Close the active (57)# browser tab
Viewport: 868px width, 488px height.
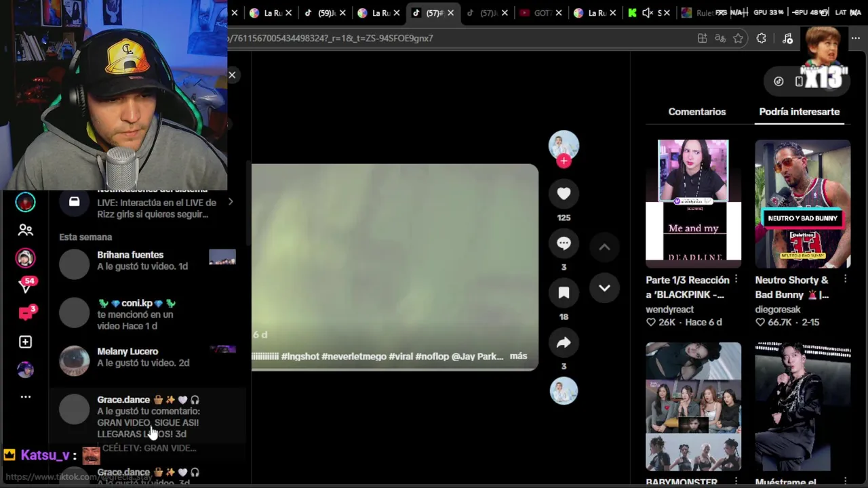[x=450, y=13]
